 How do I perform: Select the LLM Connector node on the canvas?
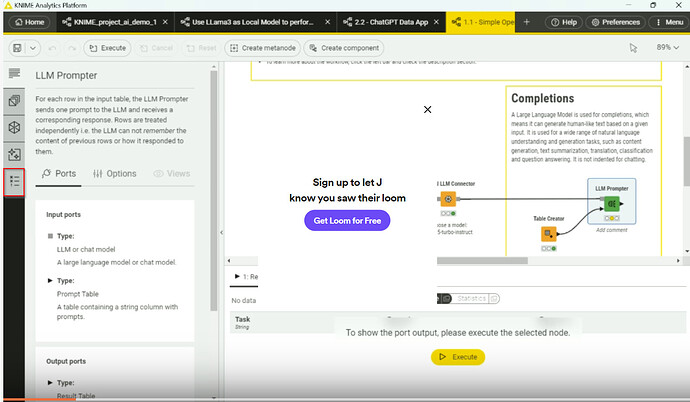click(448, 199)
